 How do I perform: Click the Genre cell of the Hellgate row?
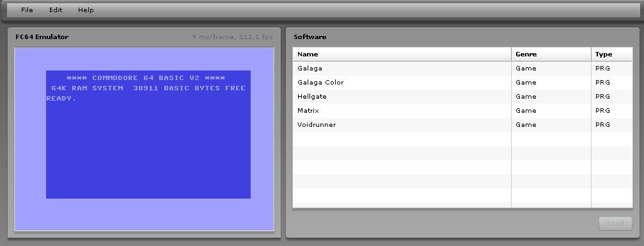(551, 96)
